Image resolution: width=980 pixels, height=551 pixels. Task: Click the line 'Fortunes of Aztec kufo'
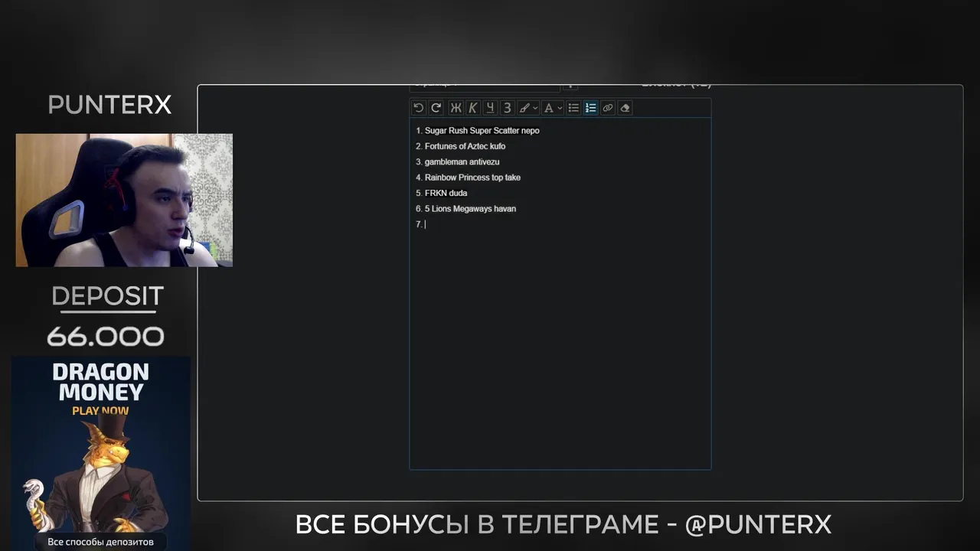click(465, 146)
